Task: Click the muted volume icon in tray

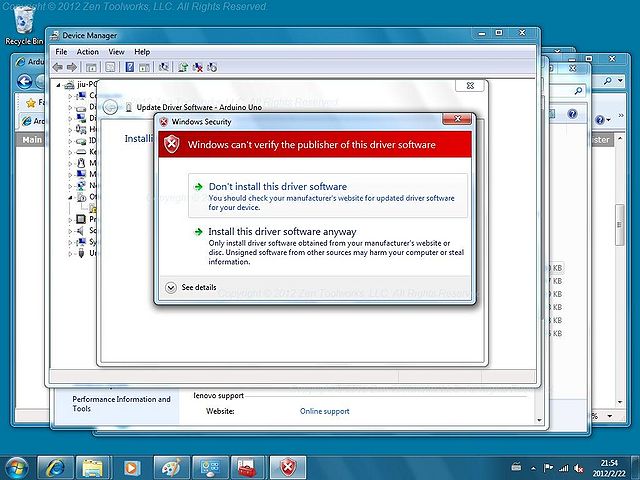Action: (x=578, y=469)
